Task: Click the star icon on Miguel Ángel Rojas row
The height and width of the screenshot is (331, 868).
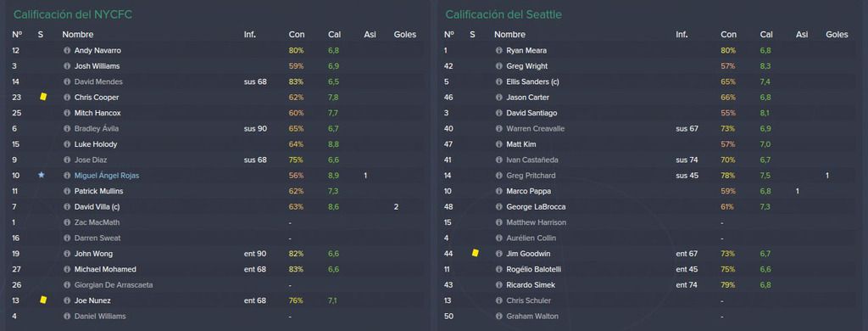Action: 41,175
